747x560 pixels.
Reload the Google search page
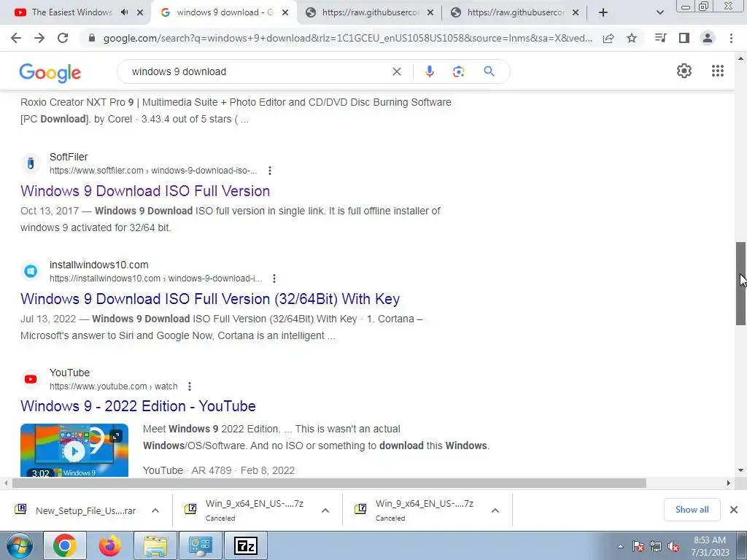[x=63, y=38]
